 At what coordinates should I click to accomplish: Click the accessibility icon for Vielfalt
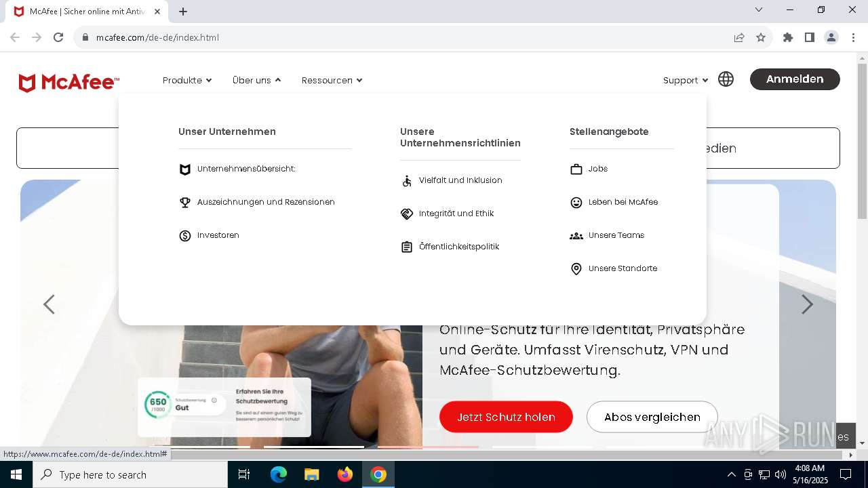pos(406,181)
